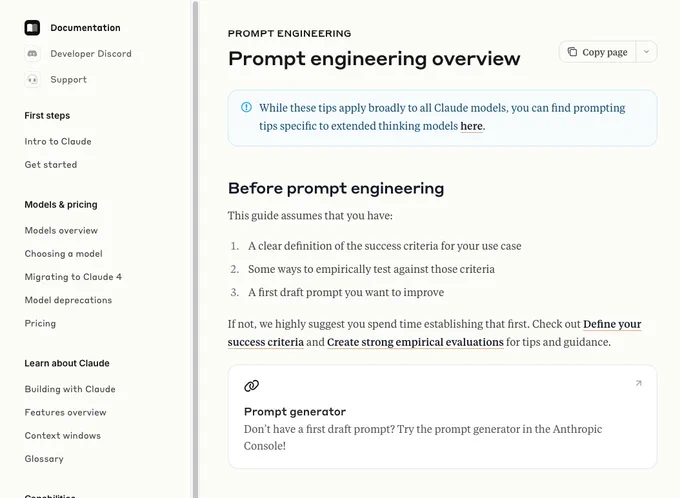
Task: Click the copy icon in Copy page
Action: click(572, 52)
